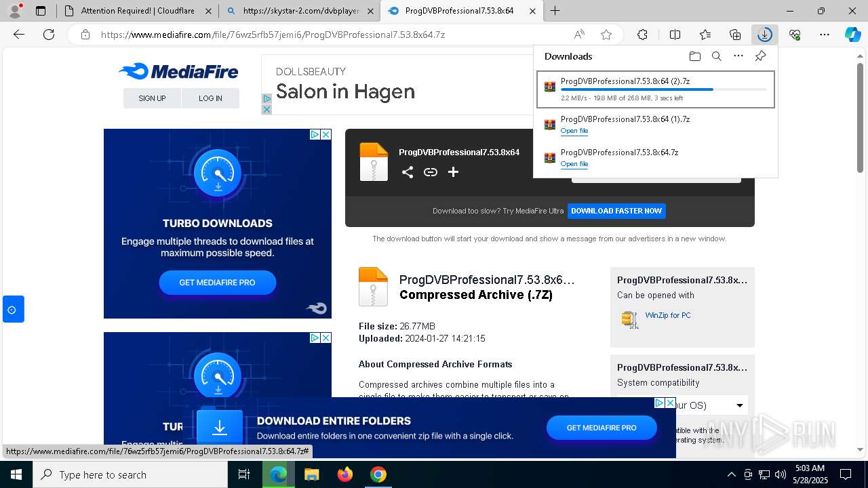Open the blue accessibility widget button

click(x=12, y=309)
